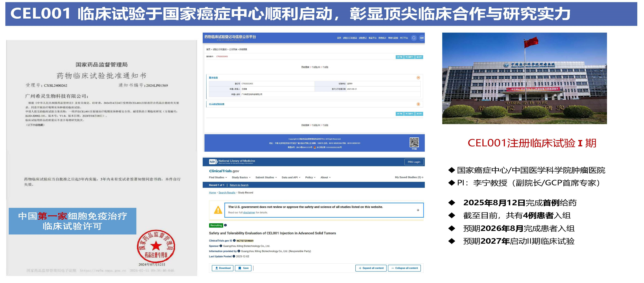Click the QR code for mobile version
This screenshot has height=283, width=644.
pos(414,142)
